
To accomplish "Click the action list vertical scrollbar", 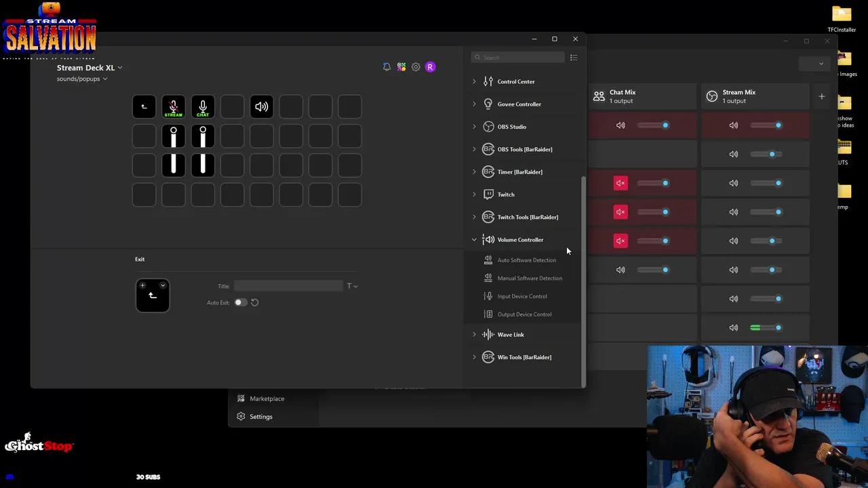I will click(583, 281).
